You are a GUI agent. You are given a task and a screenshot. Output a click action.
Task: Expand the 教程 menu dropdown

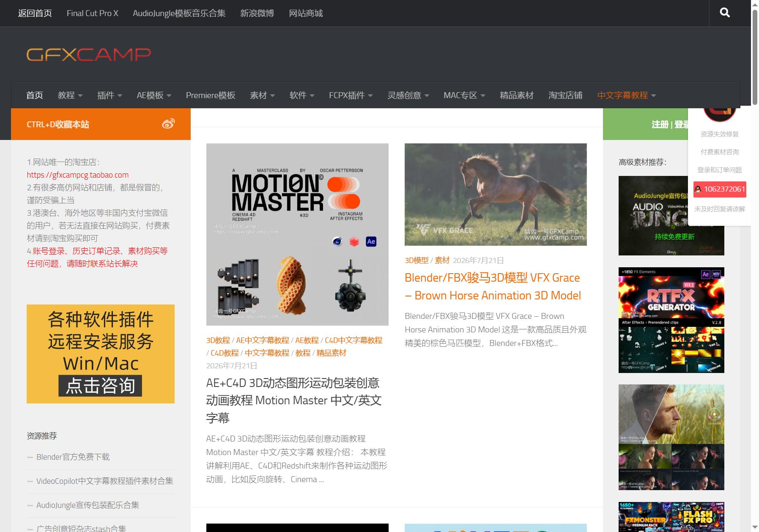tap(70, 95)
